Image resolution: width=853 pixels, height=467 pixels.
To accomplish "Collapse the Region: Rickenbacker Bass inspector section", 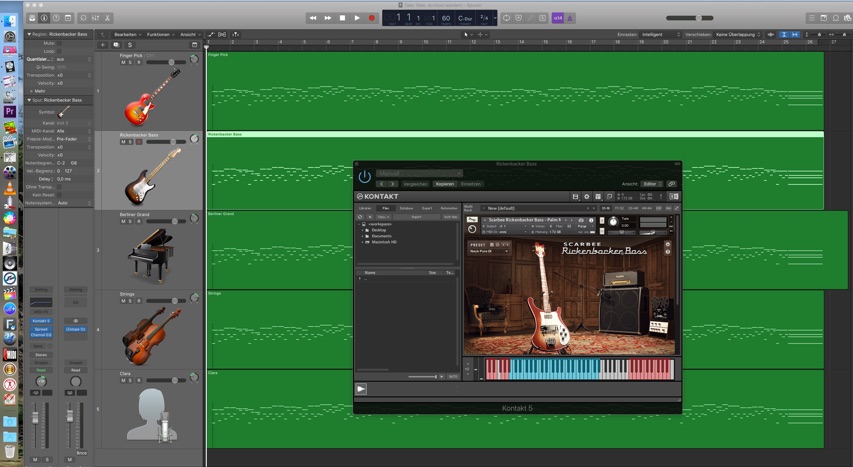I will [29, 34].
